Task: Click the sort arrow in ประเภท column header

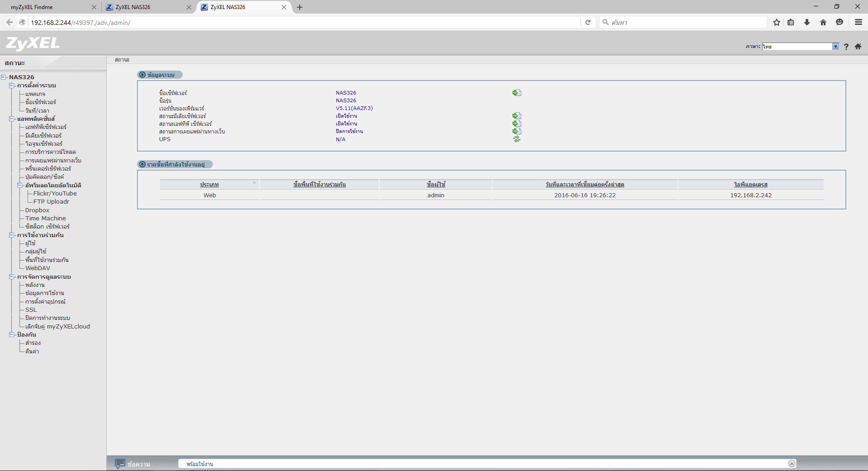Action: point(255,183)
